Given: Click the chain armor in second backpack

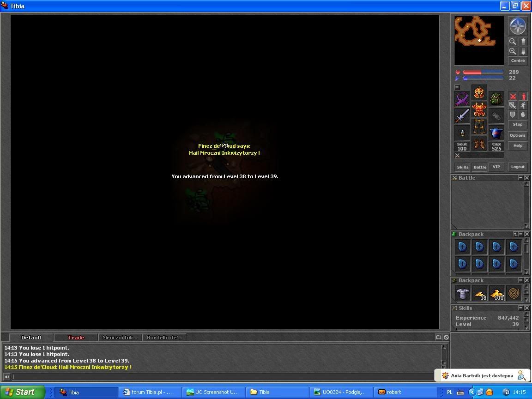Looking at the screenshot, I should (x=462, y=294).
